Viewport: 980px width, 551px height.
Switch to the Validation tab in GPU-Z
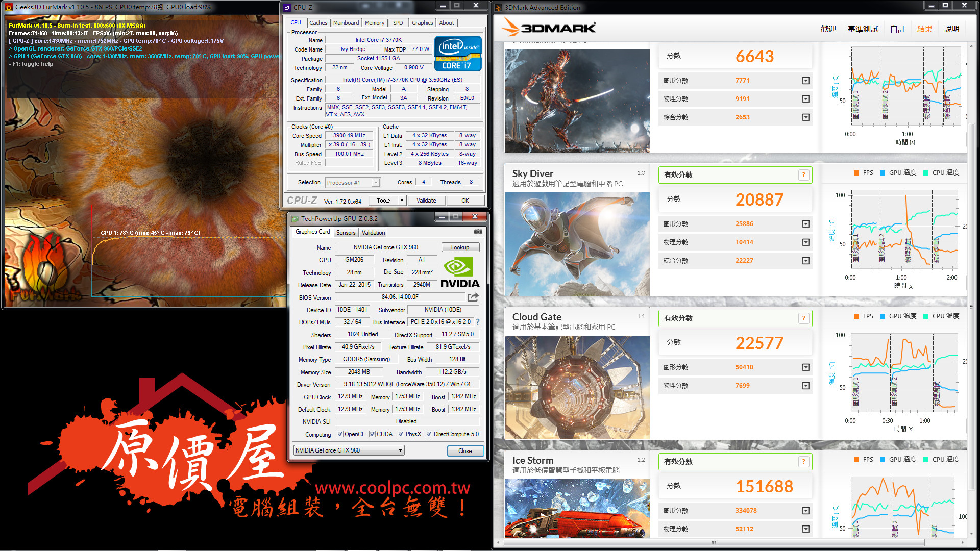(373, 233)
